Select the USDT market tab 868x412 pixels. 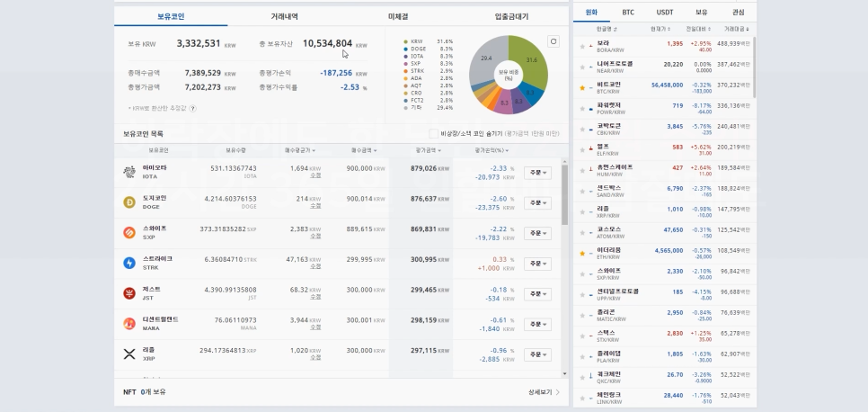coord(664,13)
